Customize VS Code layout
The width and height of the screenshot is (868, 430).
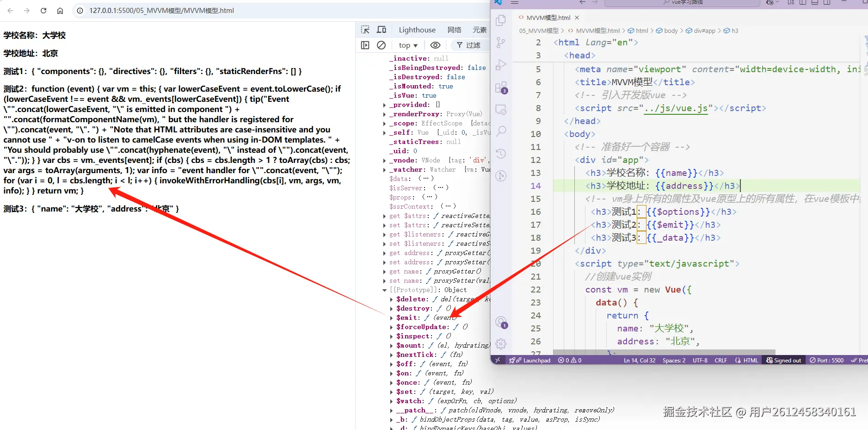click(791, 2)
